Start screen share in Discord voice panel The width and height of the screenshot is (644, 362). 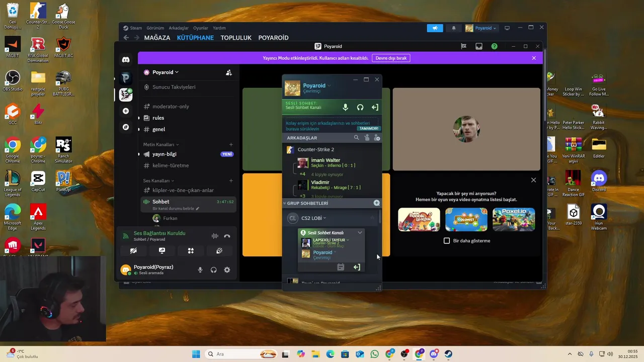[x=162, y=250]
